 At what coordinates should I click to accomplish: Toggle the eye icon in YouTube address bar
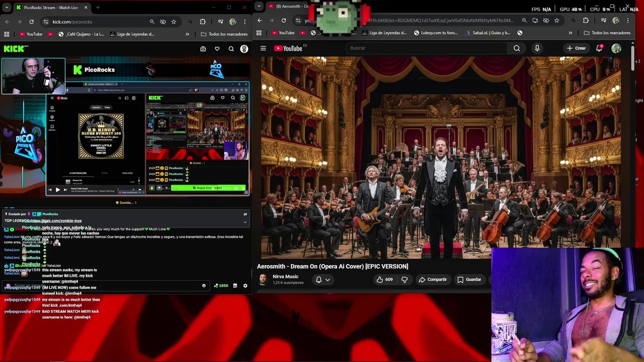(546, 20)
